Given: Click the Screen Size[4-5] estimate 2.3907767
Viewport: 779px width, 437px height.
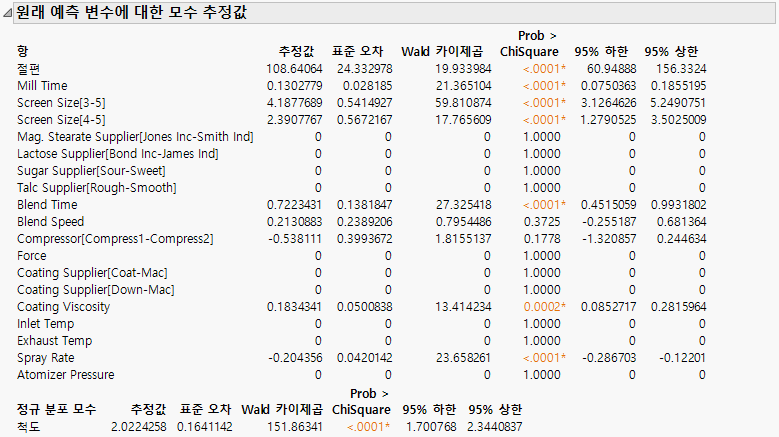Looking at the screenshot, I should [x=295, y=120].
